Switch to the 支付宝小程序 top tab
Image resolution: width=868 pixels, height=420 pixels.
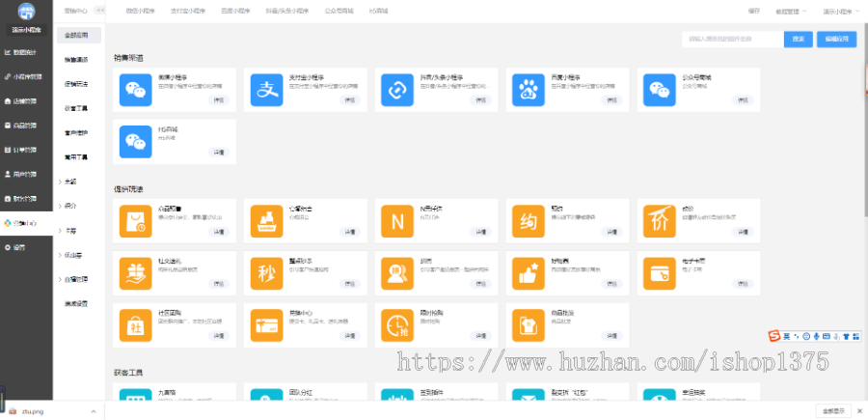coord(188,11)
